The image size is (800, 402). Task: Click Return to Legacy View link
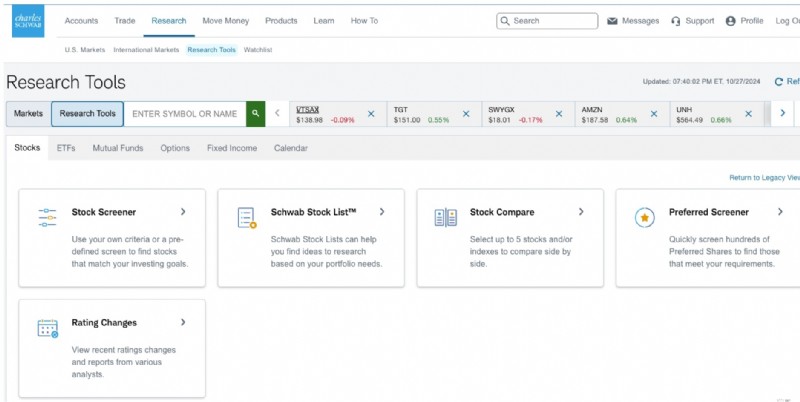pyautogui.click(x=765, y=178)
